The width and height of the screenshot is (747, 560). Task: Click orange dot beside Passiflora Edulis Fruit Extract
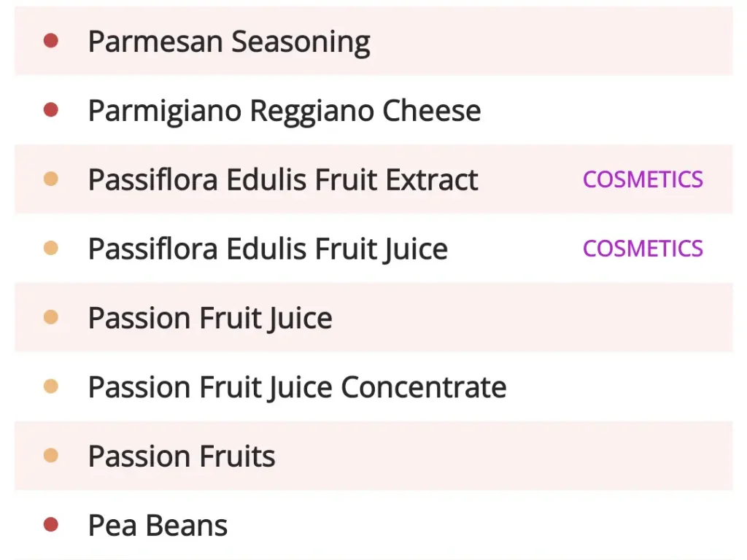click(51, 179)
